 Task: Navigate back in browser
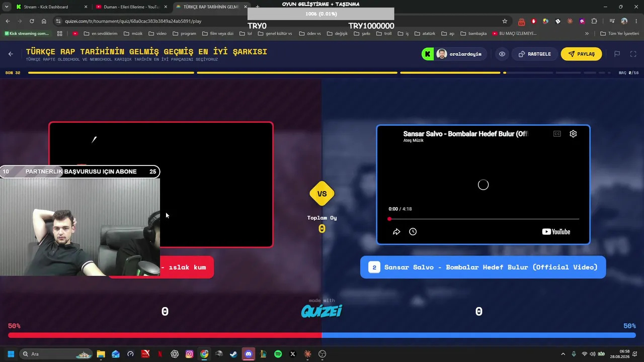(8, 21)
